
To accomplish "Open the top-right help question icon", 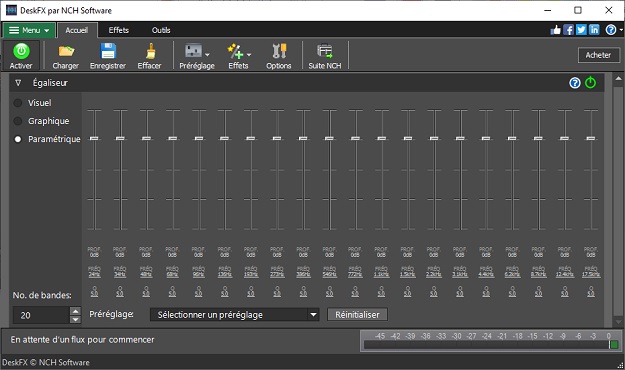I will (x=611, y=30).
